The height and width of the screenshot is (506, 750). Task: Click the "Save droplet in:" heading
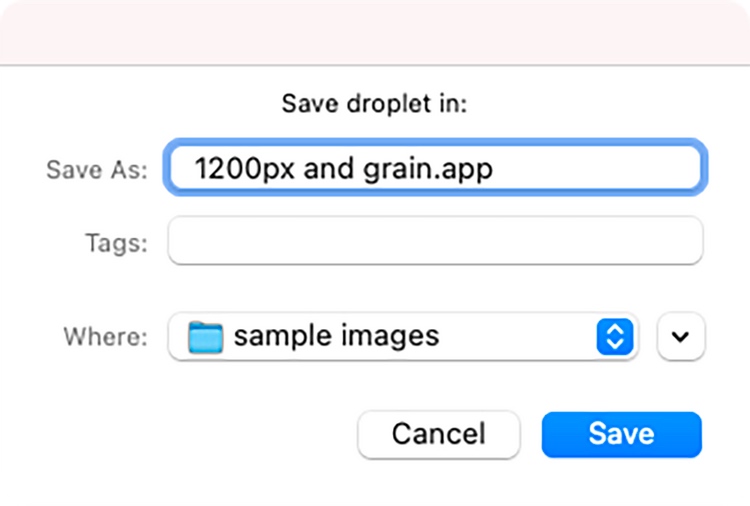pos(375,103)
